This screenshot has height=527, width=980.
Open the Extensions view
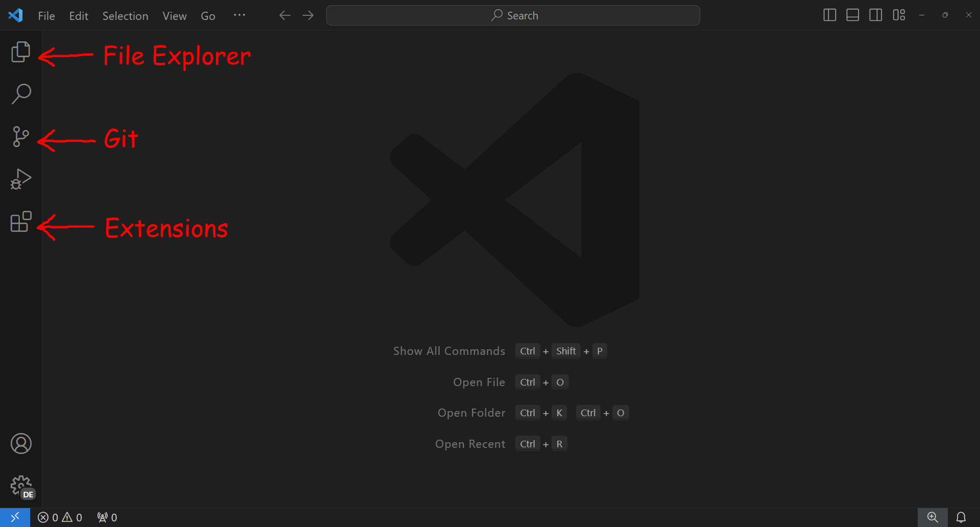[x=20, y=221]
